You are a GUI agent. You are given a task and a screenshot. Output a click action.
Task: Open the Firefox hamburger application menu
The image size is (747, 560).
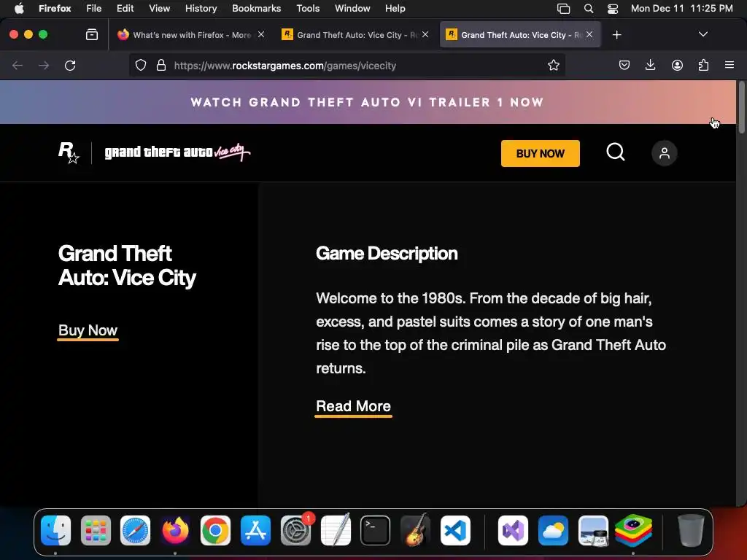pyautogui.click(x=729, y=65)
